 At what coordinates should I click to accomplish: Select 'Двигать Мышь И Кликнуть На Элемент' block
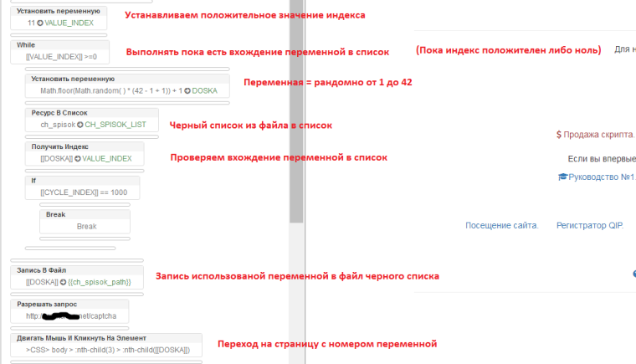point(106,345)
